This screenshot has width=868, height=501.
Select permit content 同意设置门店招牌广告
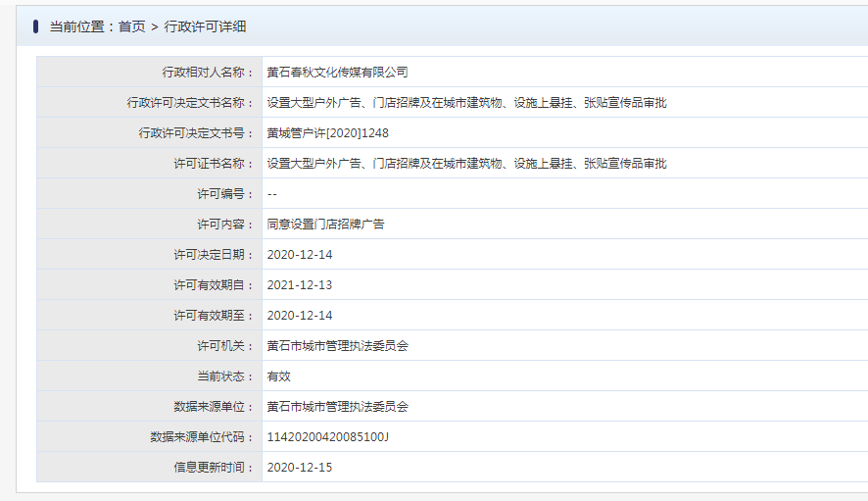[325, 224]
